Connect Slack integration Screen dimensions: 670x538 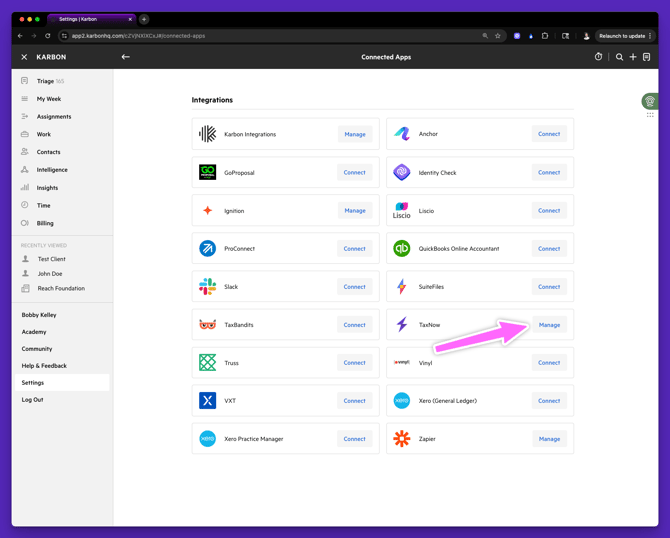[x=355, y=287]
